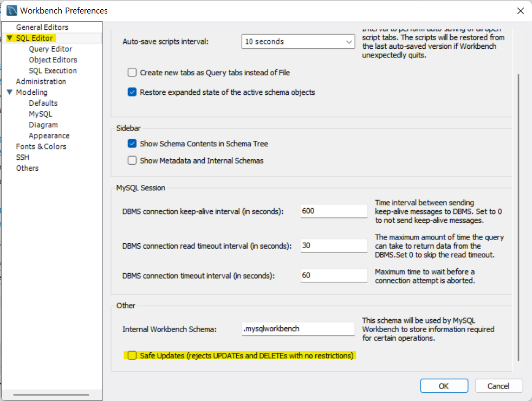This screenshot has width=532, height=401.
Task: Click the 'Maximum time to wait' description text
Action: point(425,276)
